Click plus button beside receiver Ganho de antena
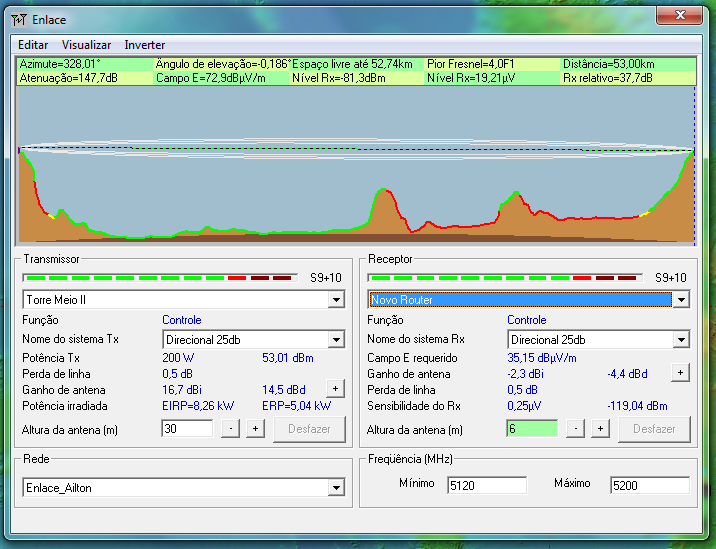The width and height of the screenshot is (716, 549). click(x=680, y=373)
